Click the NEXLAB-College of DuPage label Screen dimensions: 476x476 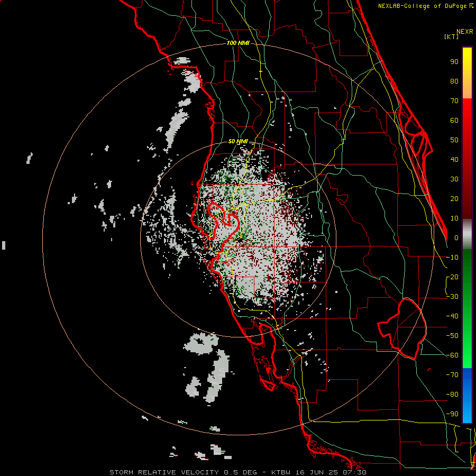(x=423, y=6)
